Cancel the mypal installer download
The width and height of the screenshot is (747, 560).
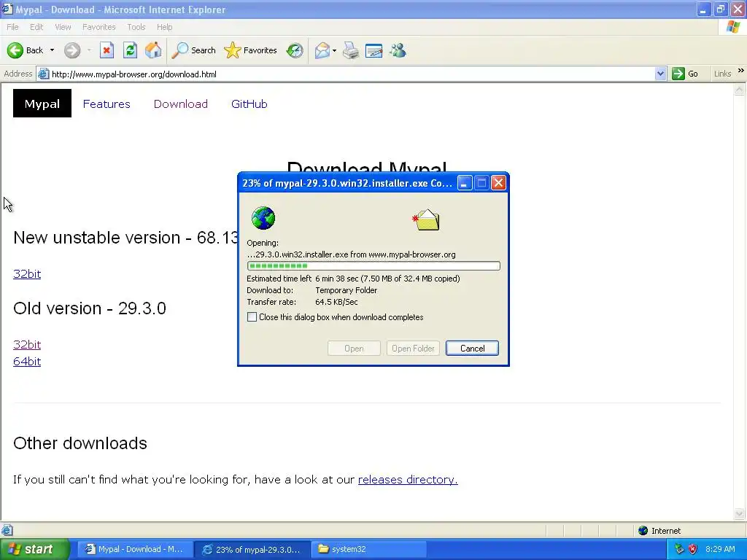pyautogui.click(x=472, y=348)
